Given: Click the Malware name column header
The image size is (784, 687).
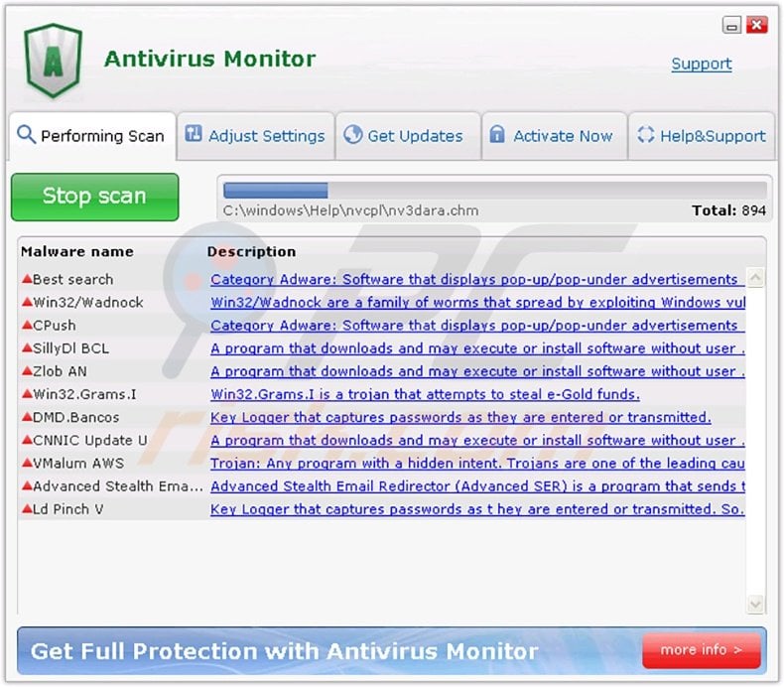Looking at the screenshot, I should point(77,251).
